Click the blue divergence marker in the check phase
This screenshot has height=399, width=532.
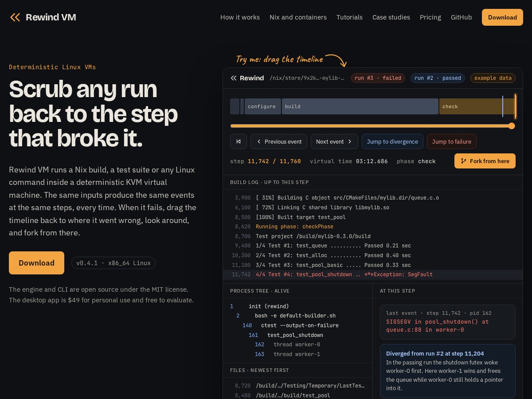pyautogui.click(x=503, y=106)
